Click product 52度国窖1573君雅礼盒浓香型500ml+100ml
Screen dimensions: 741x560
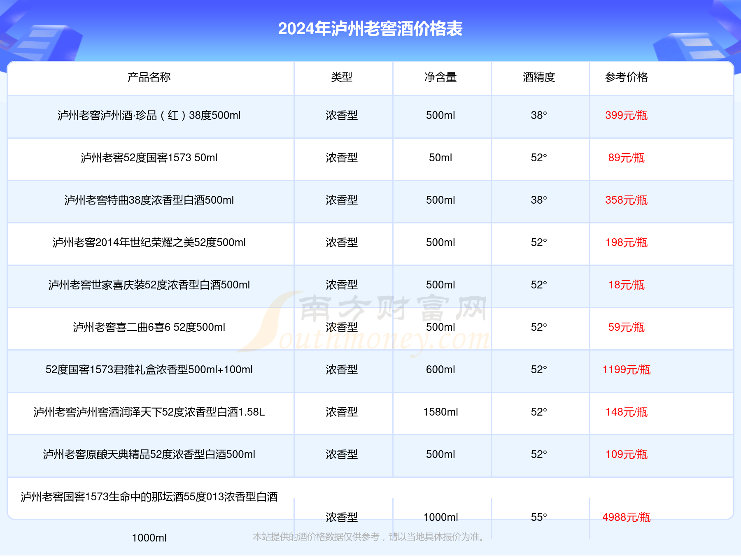pyautogui.click(x=149, y=369)
